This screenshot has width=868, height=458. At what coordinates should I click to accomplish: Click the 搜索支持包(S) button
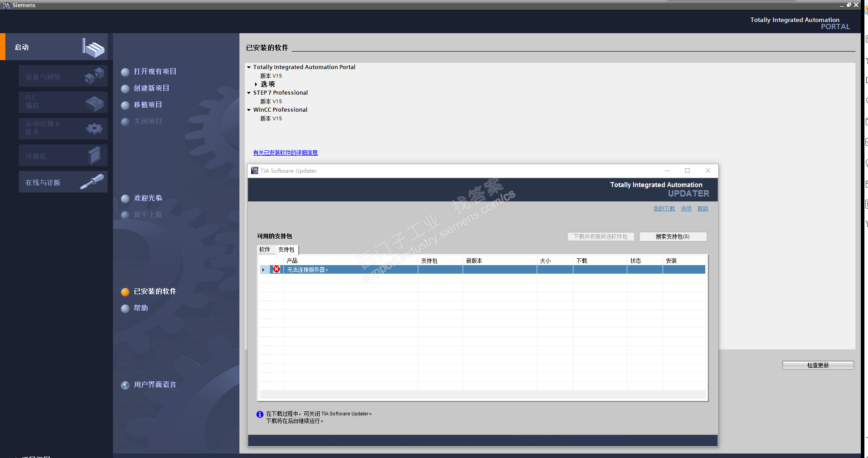673,236
